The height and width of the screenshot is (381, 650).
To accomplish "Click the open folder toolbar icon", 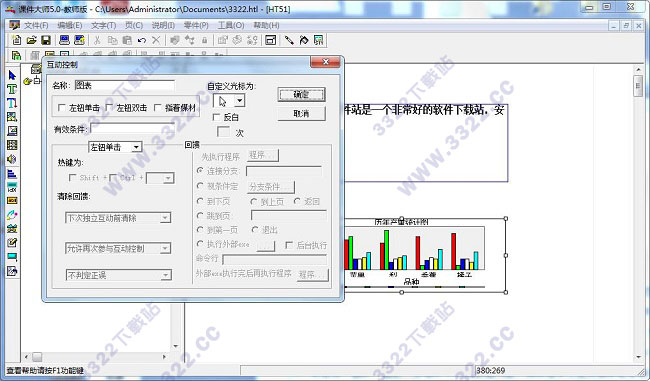I will pos(31,40).
